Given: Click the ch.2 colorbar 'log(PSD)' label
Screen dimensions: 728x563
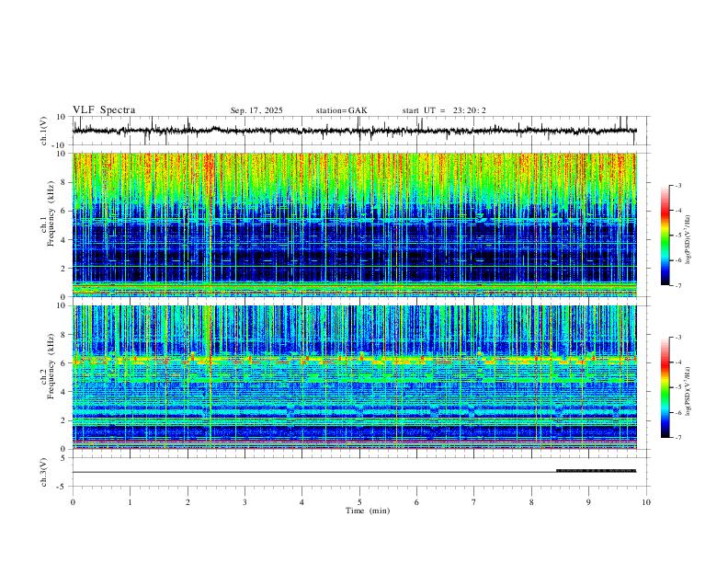Looking at the screenshot, I should [x=688, y=392].
